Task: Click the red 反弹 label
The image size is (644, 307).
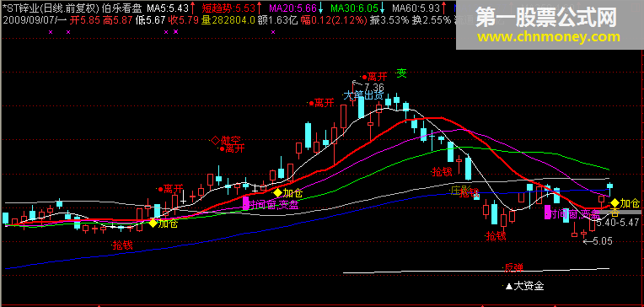Action: click(x=514, y=268)
